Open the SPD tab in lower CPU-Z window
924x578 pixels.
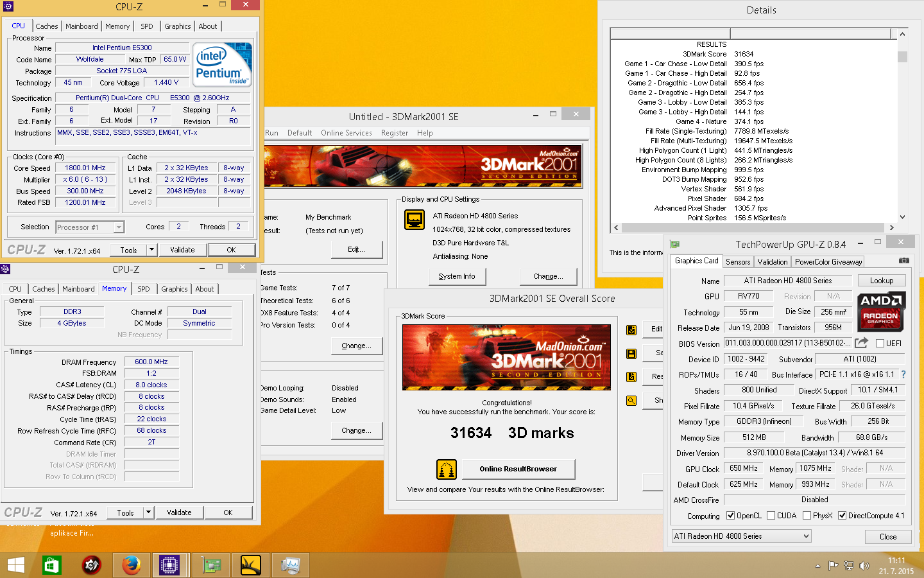pyautogui.click(x=144, y=289)
